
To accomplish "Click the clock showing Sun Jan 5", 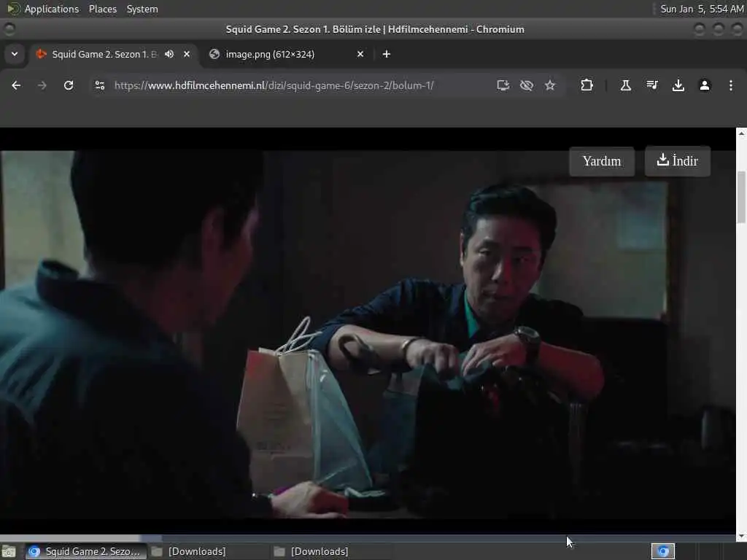I will click(701, 9).
